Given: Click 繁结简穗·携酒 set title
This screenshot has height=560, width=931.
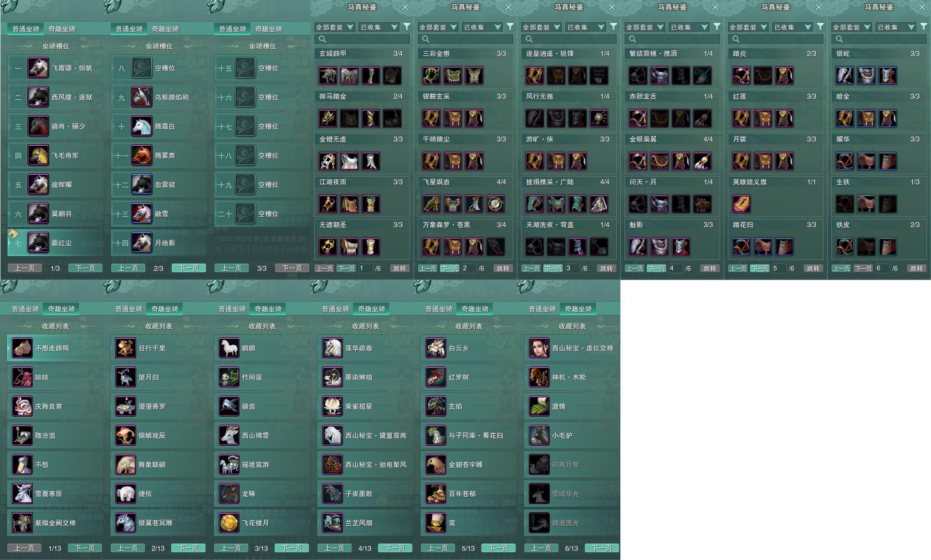Looking at the screenshot, I should pos(653,53).
